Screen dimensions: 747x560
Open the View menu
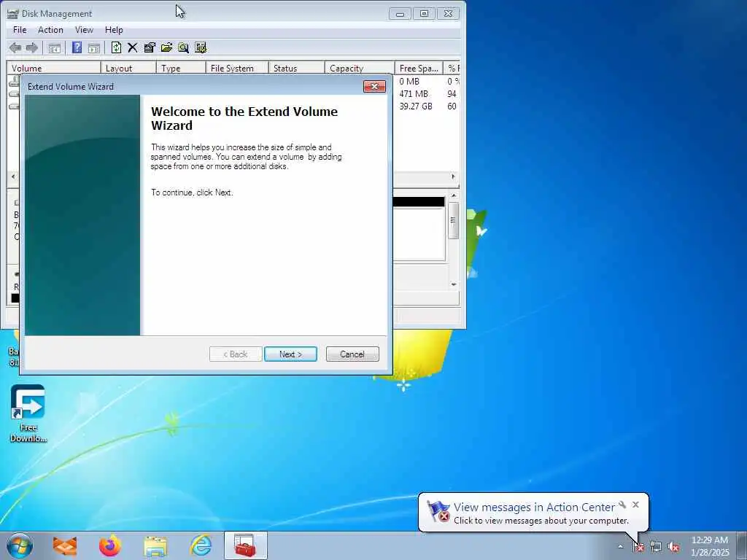click(x=84, y=30)
